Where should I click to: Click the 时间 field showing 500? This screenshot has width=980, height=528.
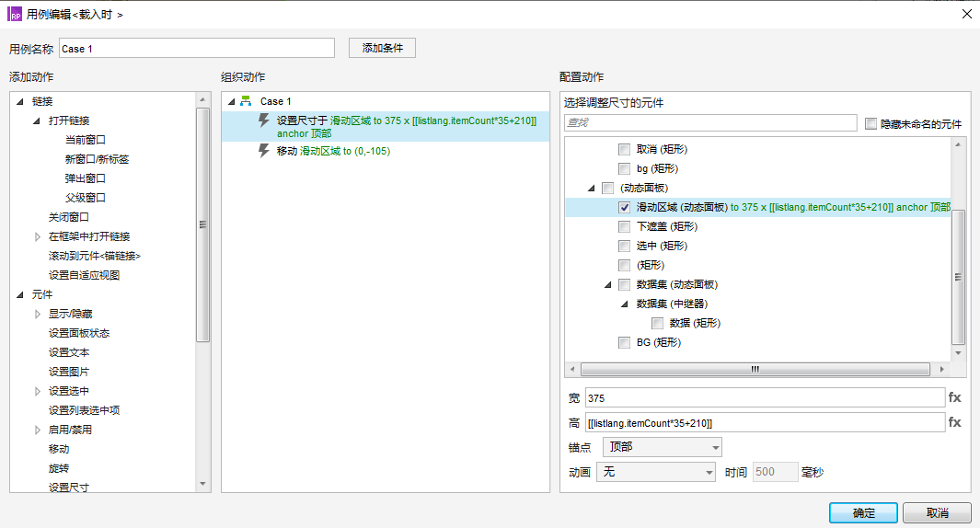click(x=775, y=472)
